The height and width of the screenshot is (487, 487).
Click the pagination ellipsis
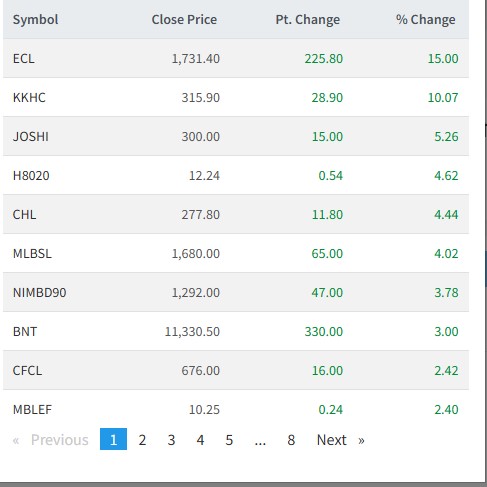point(260,440)
